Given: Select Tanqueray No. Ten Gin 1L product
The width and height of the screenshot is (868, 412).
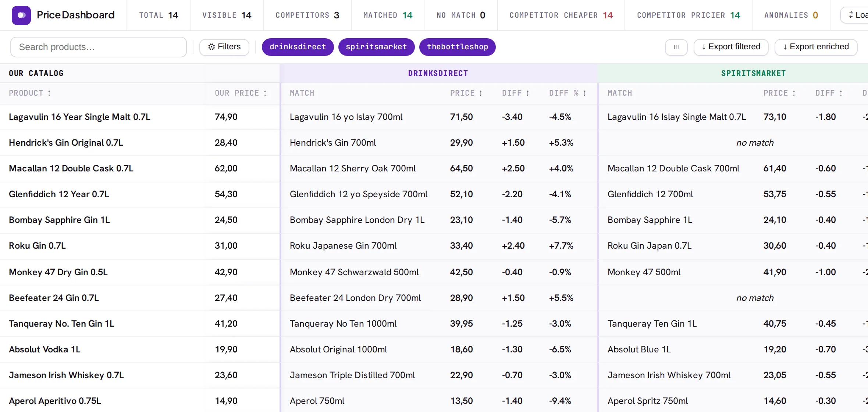Looking at the screenshot, I should coord(61,324).
